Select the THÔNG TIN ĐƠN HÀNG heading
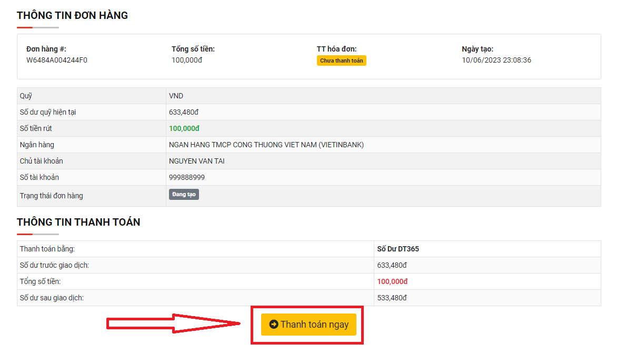 (x=73, y=15)
